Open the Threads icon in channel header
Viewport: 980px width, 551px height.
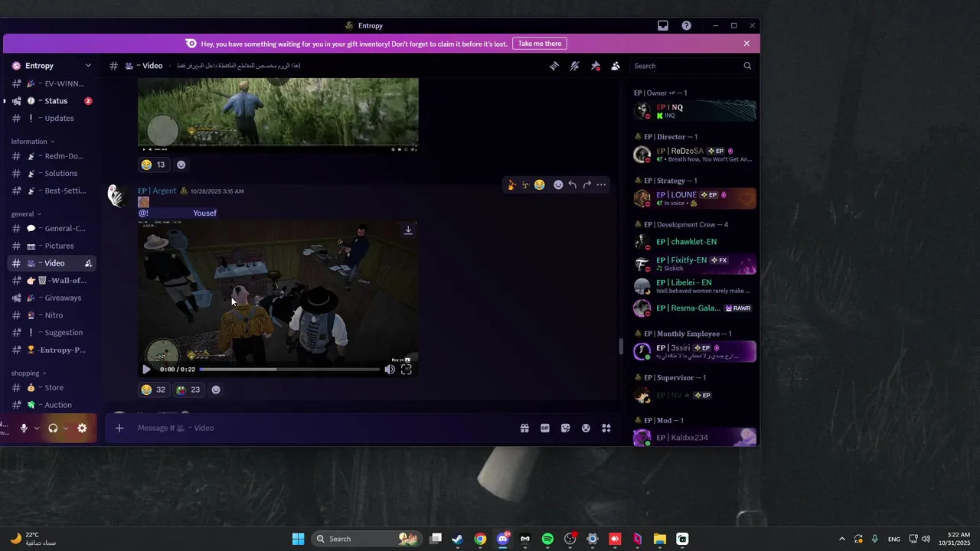tap(554, 66)
